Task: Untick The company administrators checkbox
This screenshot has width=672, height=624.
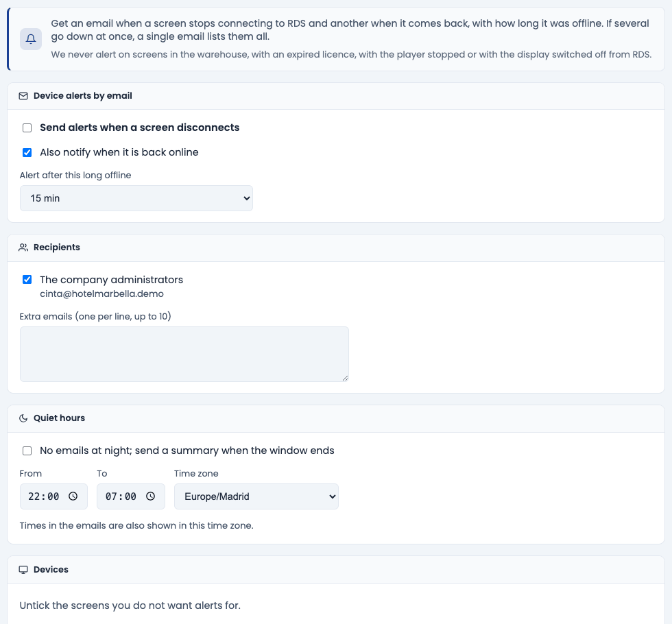Action: [27, 280]
